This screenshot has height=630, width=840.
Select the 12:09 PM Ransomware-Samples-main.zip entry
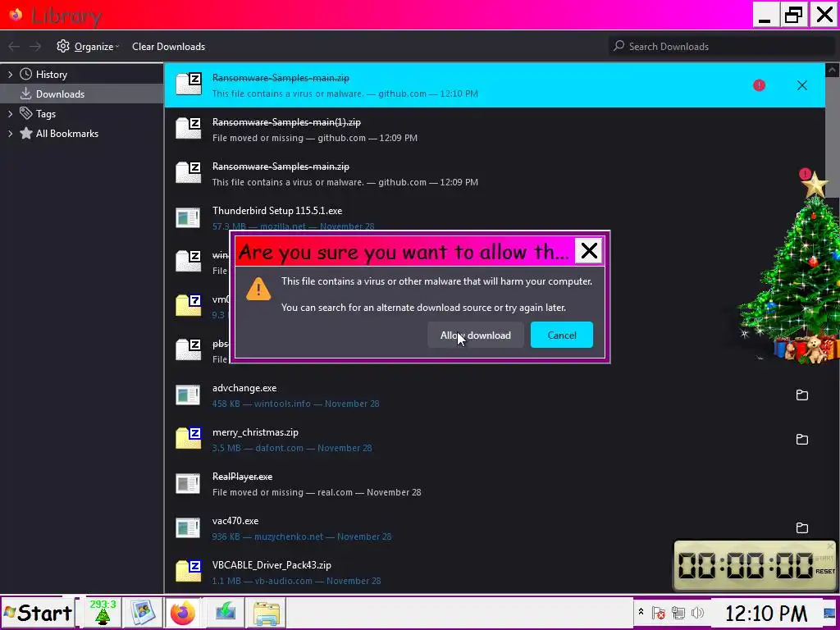[x=495, y=174]
